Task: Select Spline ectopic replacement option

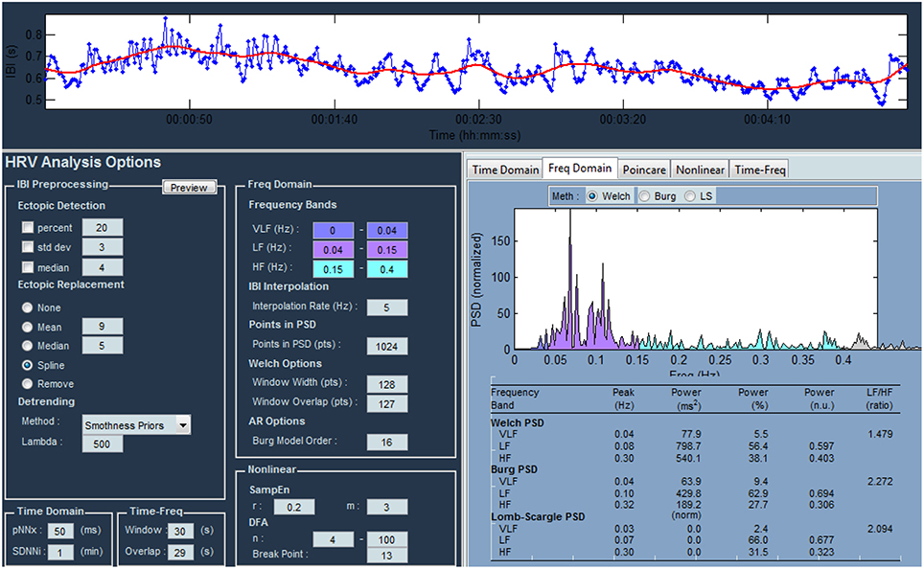Action: coord(27,365)
